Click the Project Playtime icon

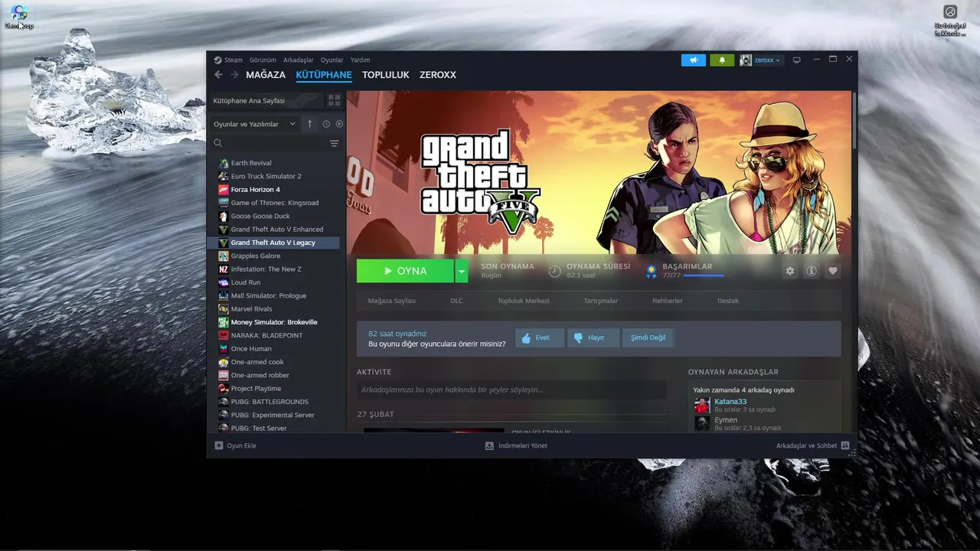click(x=224, y=389)
